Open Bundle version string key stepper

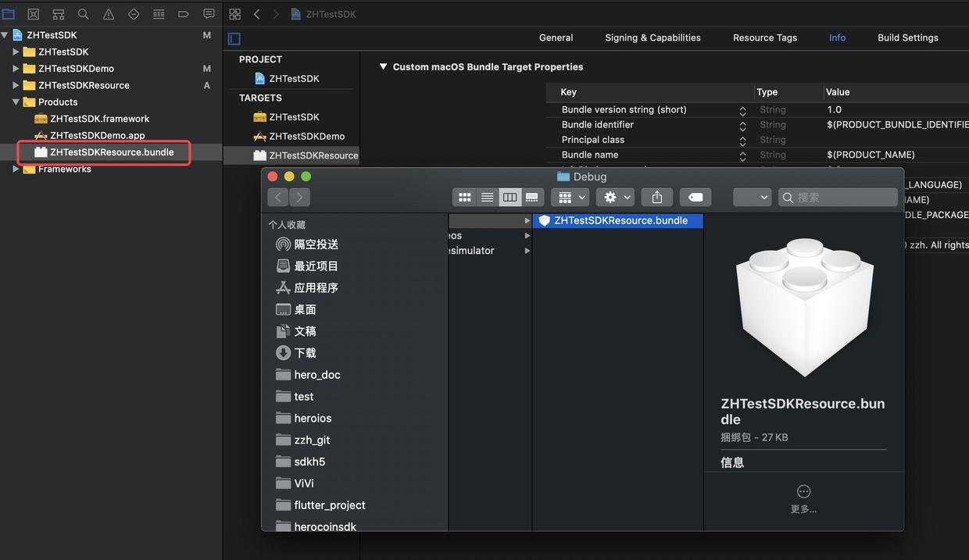[742, 110]
